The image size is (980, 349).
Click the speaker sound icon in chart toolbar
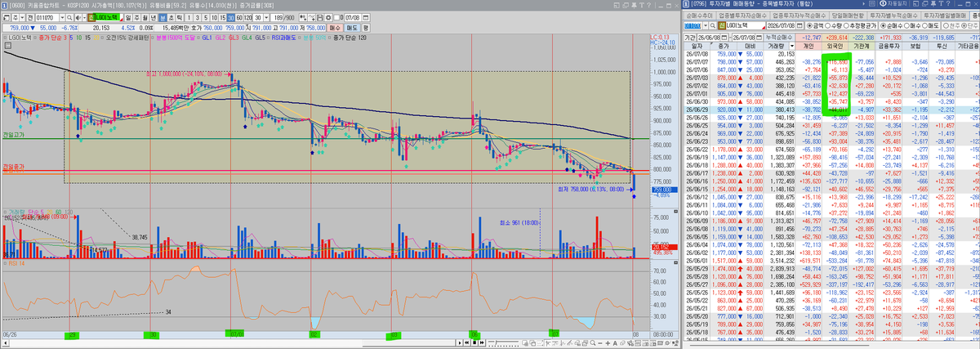(x=78, y=17)
